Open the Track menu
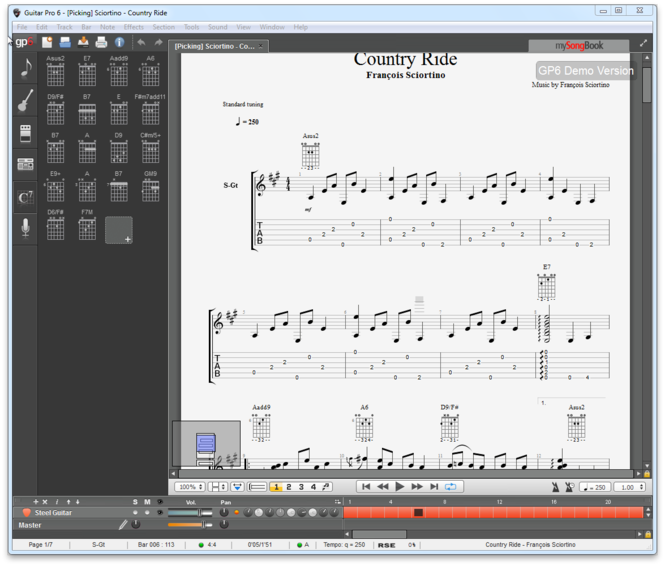 (64, 27)
